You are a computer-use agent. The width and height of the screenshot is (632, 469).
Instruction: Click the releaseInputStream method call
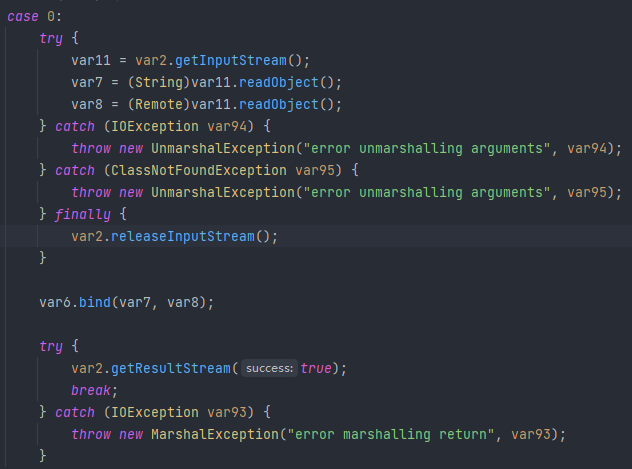pos(183,237)
